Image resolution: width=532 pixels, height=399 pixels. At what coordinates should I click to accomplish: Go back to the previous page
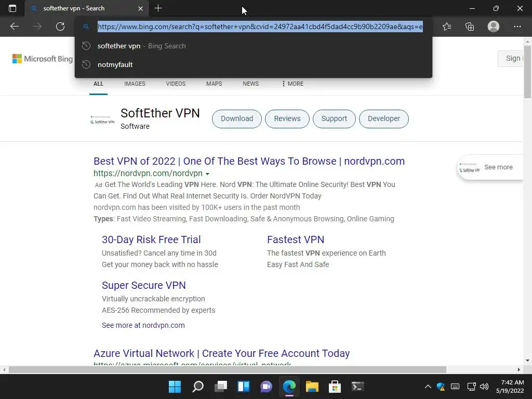(x=14, y=26)
